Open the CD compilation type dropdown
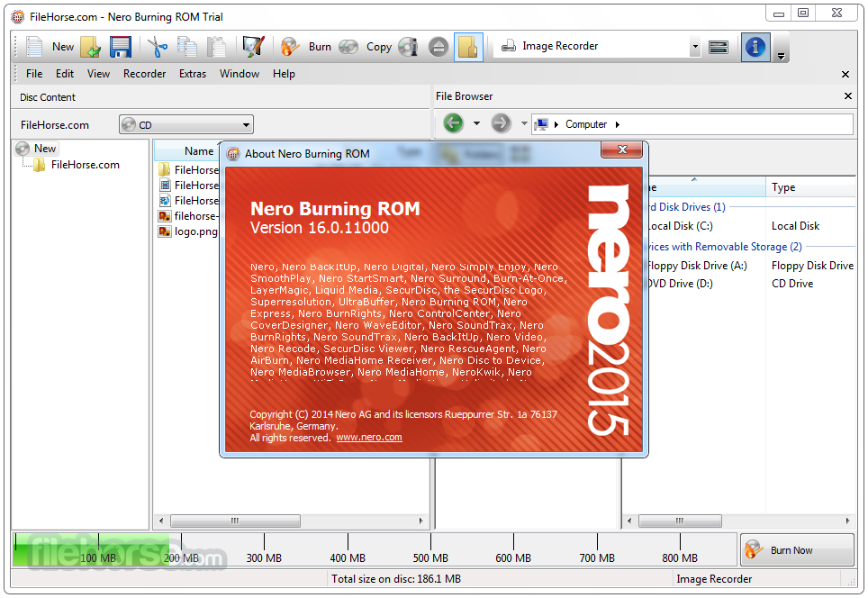Screen dimensions: 868x598 (245, 124)
